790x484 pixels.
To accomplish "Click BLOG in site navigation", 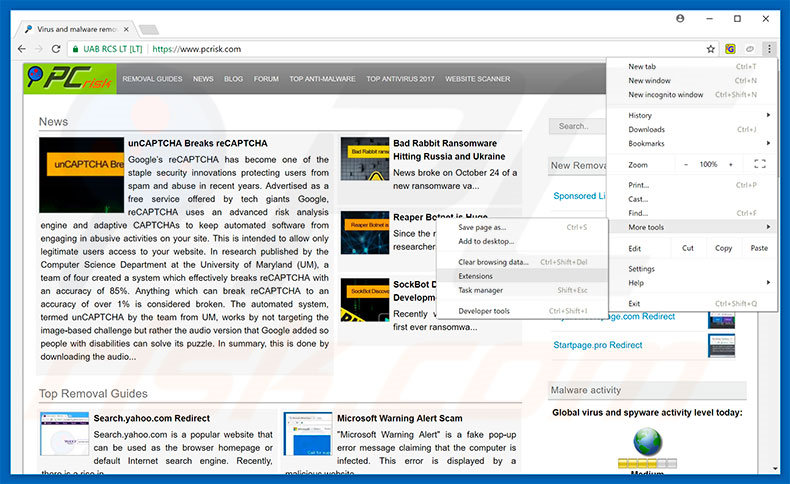I will [233, 79].
